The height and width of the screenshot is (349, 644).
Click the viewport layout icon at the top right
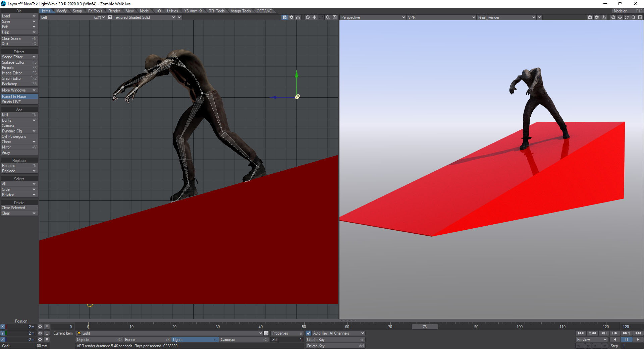point(640,17)
